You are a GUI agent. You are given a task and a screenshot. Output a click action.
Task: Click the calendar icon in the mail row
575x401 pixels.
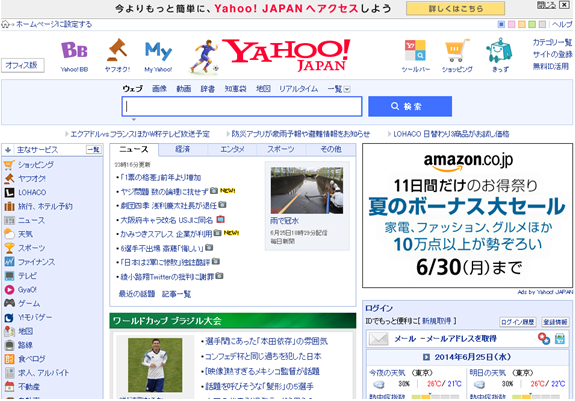pyautogui.click(x=559, y=339)
